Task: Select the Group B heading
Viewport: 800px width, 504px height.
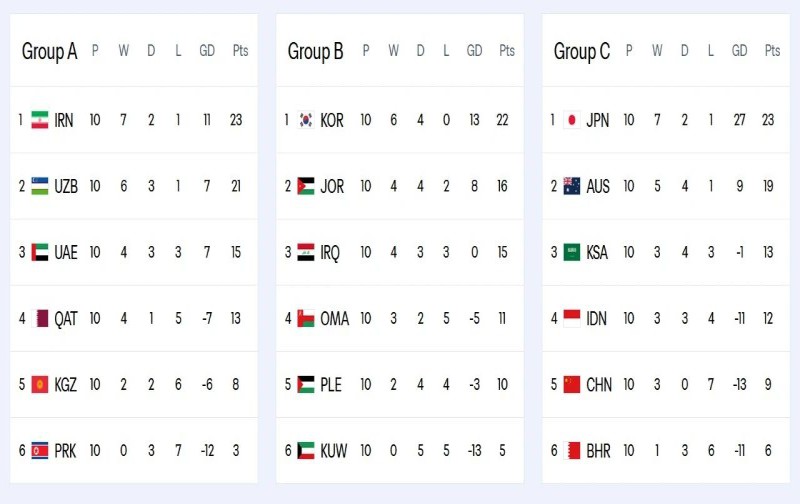Action: click(315, 52)
